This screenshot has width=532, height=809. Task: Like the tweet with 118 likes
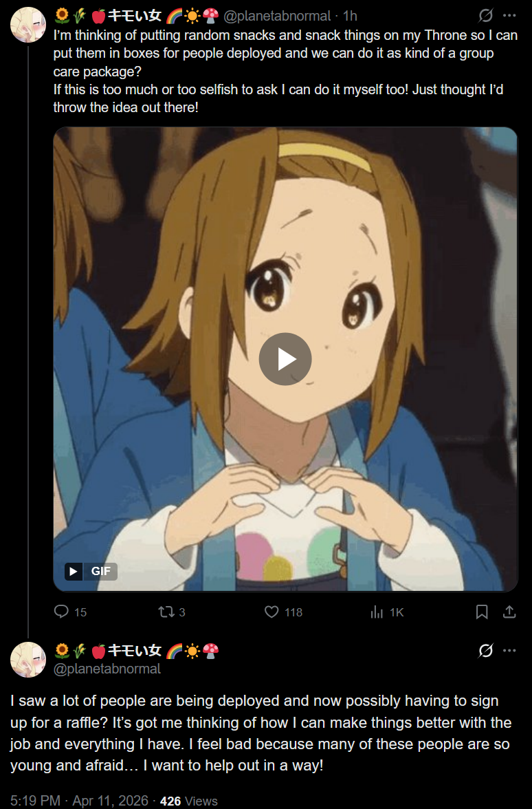[283, 612]
